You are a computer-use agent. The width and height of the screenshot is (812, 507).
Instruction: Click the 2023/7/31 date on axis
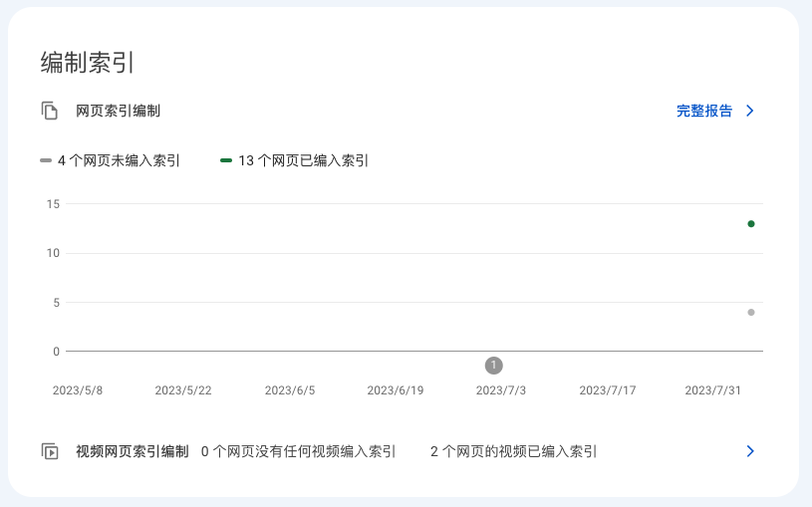713,390
